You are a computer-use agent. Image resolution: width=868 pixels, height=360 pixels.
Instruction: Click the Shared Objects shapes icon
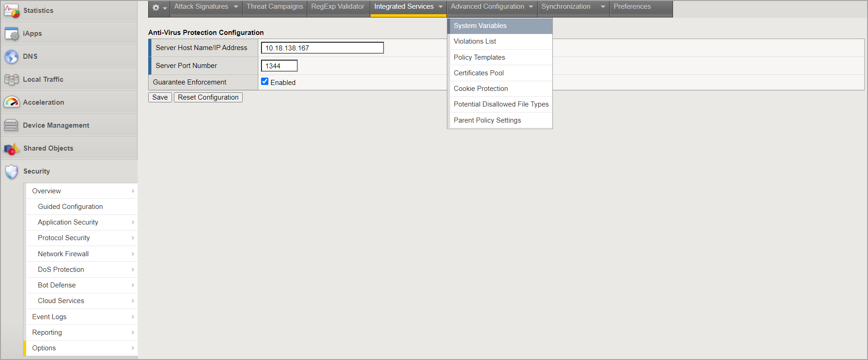pyautogui.click(x=11, y=148)
